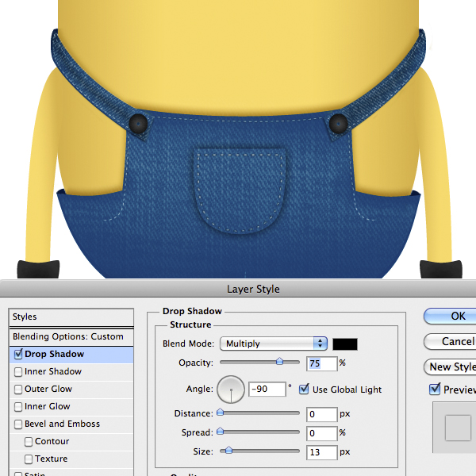Click the New Style button
Image resolution: width=476 pixels, height=476 pixels.
coord(451,367)
